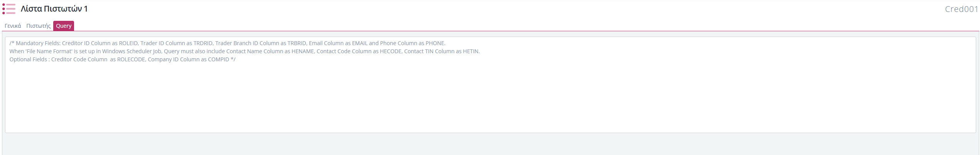Open the Γενικά tab
980x155 pixels.
click(x=13, y=26)
